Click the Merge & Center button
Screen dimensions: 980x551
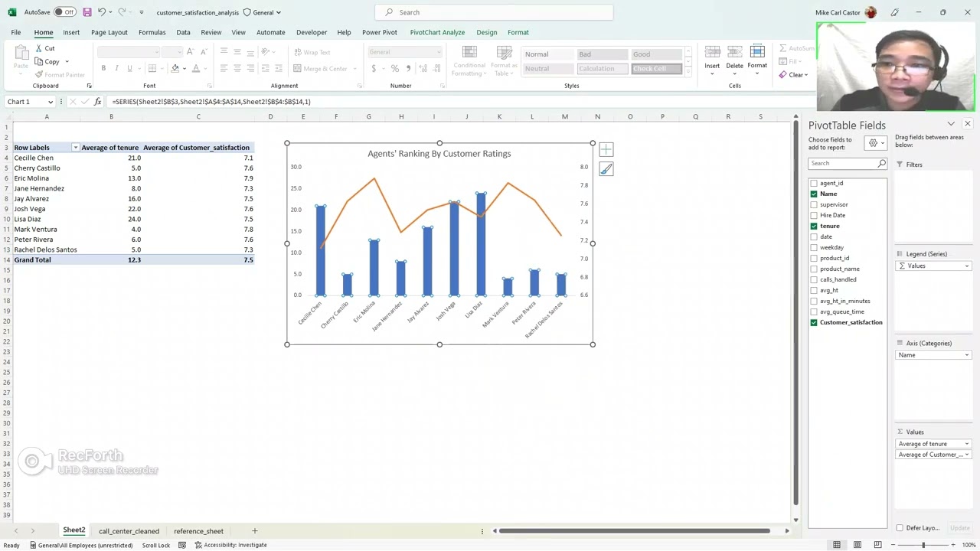(325, 69)
